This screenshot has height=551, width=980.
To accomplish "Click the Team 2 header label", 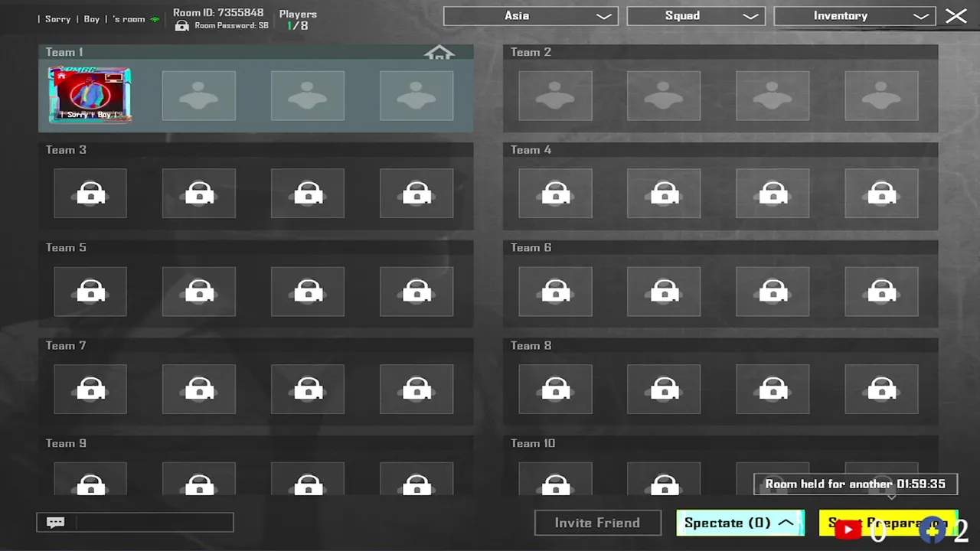I will 531,52.
